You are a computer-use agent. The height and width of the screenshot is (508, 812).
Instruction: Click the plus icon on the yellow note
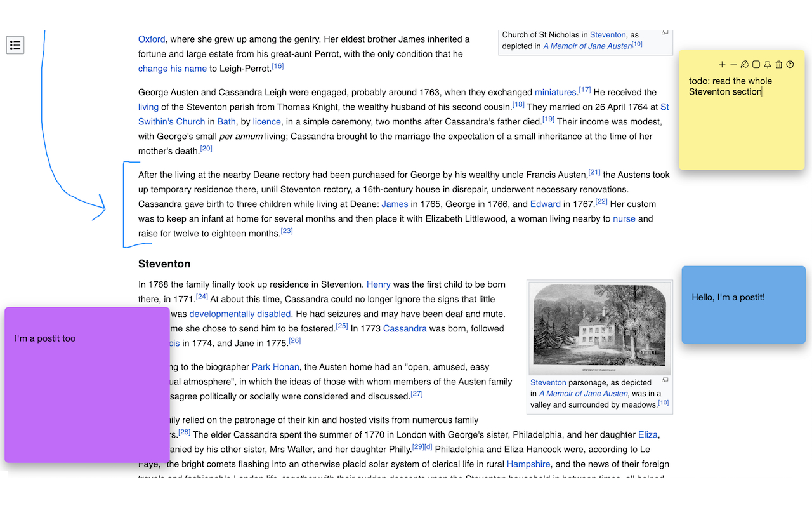[722, 64]
